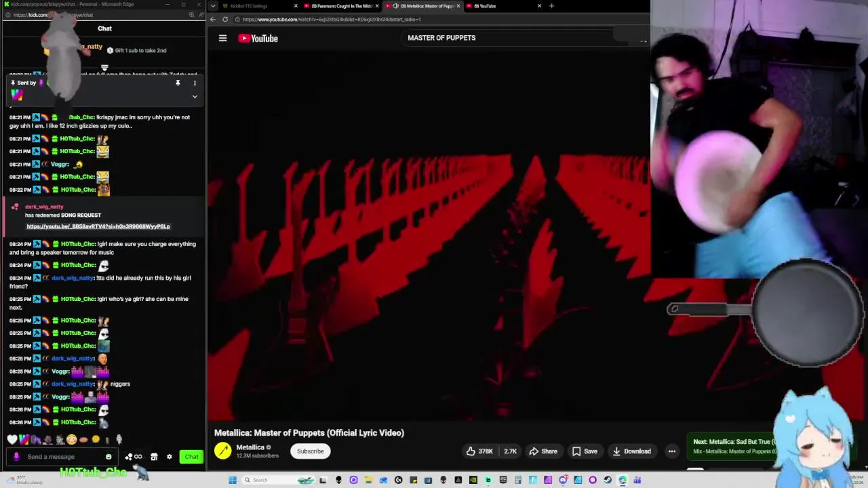The height and width of the screenshot is (488, 868).
Task: Open the YouTube hamburger guide menu
Action: [222, 38]
